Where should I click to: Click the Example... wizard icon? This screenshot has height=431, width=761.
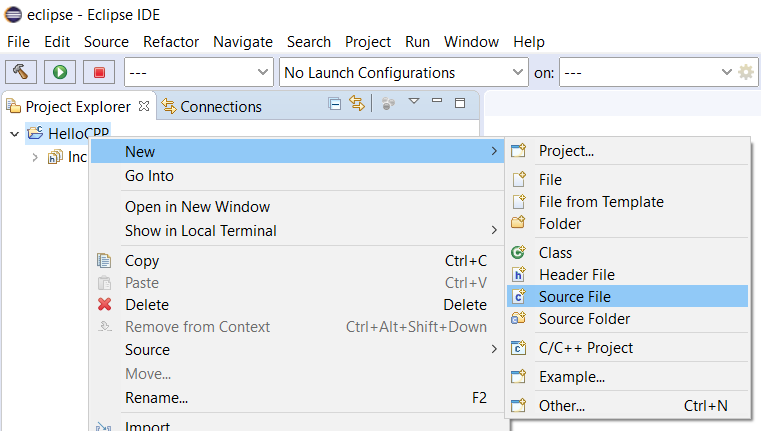[518, 376]
